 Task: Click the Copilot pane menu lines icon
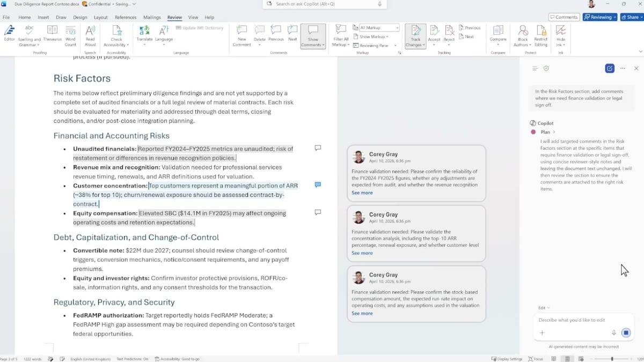535,68
